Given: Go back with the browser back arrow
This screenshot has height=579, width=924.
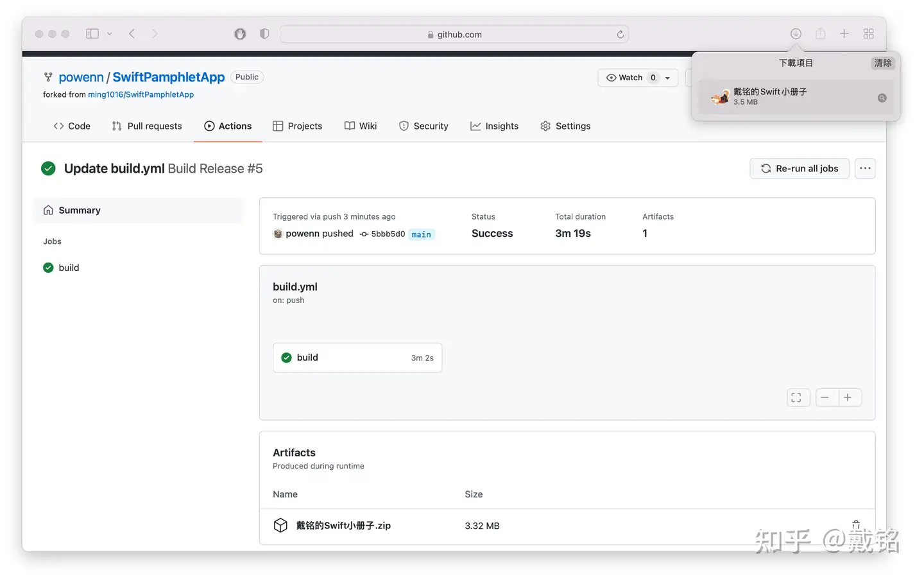Looking at the screenshot, I should (x=132, y=34).
